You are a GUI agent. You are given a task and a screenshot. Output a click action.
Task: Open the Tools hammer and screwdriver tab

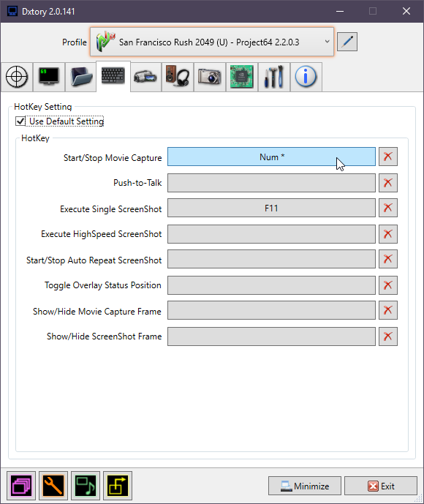(274, 77)
